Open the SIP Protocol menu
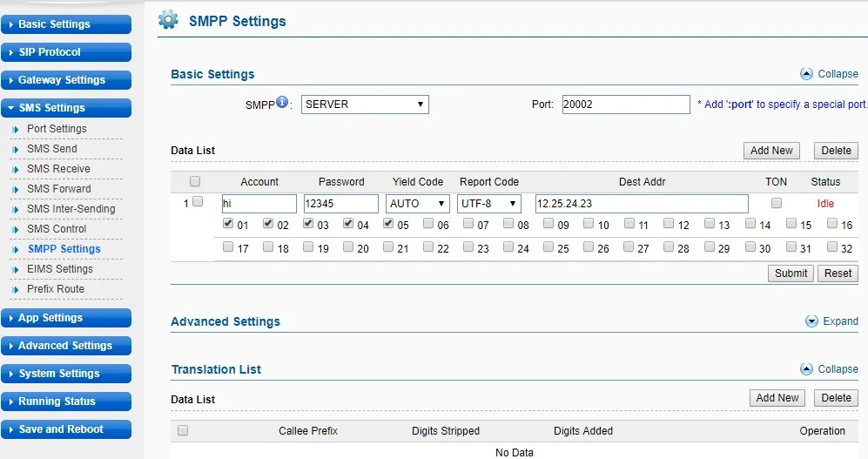This screenshot has height=459, width=868. pos(66,52)
